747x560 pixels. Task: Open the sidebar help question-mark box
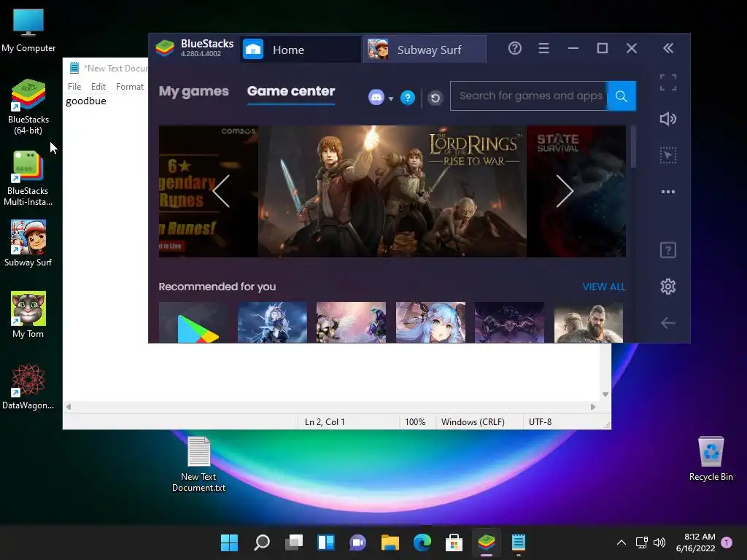click(668, 250)
